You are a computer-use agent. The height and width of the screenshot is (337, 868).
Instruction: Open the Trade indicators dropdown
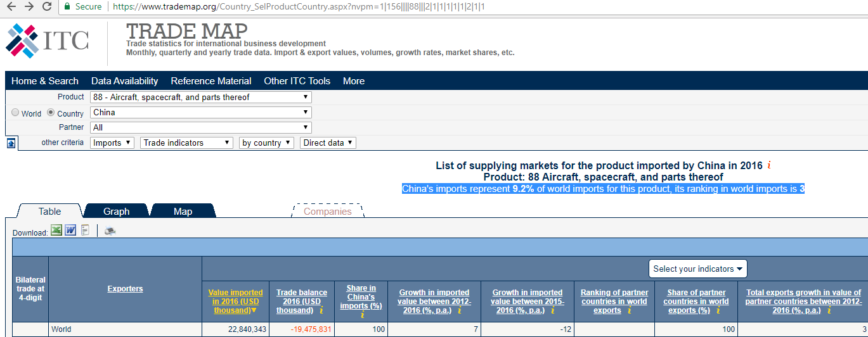click(186, 143)
